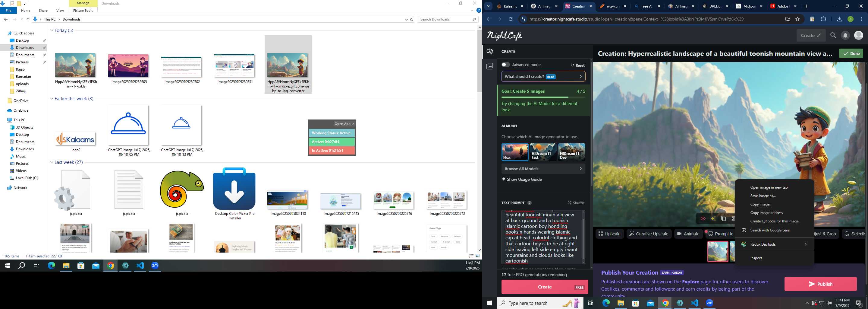The image size is (868, 309).
Task: Expand What should I create? BETA panel
Action: tap(543, 77)
